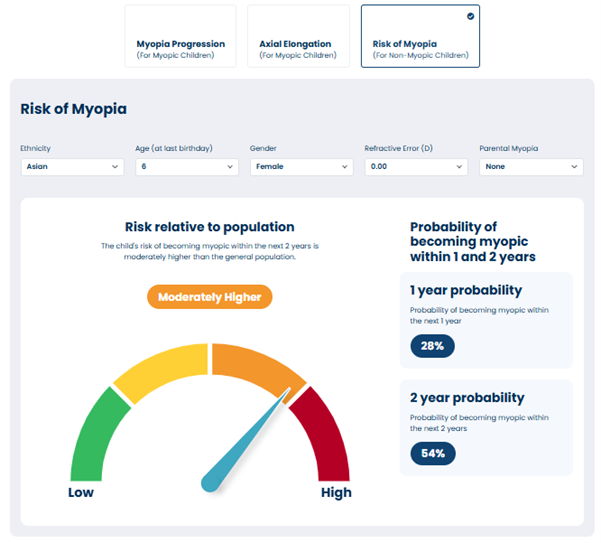Screen dimensions: 601x543
Task: Click the 28% one-year probability badge
Action: [432, 346]
